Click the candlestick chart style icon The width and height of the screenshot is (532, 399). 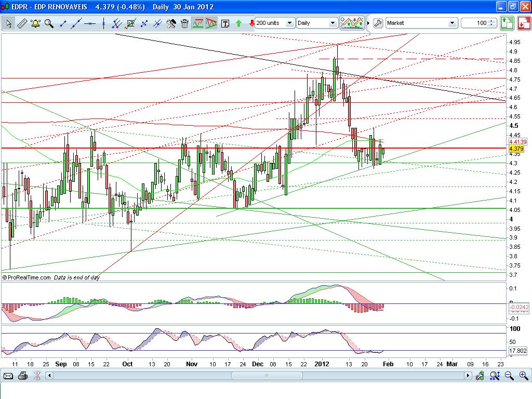click(480, 376)
